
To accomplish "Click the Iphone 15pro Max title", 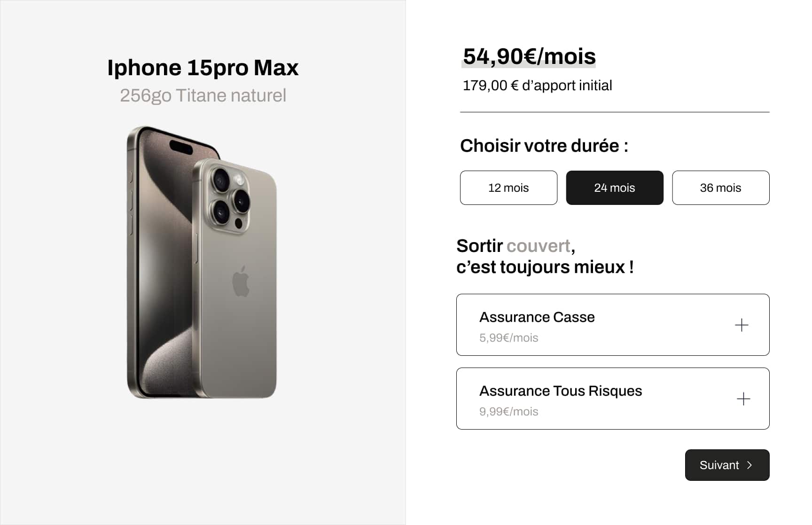I will pos(203,68).
